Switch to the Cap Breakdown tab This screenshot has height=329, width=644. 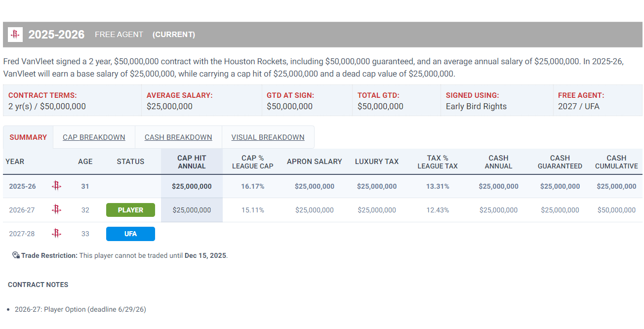[x=94, y=137]
